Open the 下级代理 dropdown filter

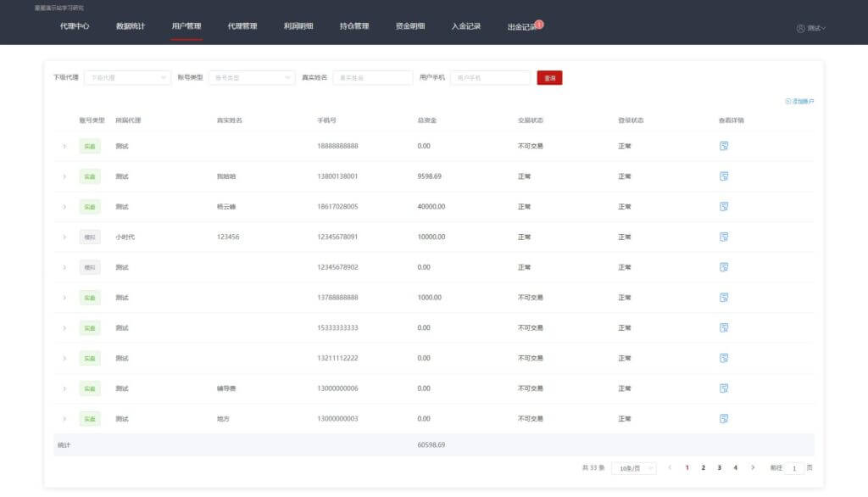click(126, 77)
